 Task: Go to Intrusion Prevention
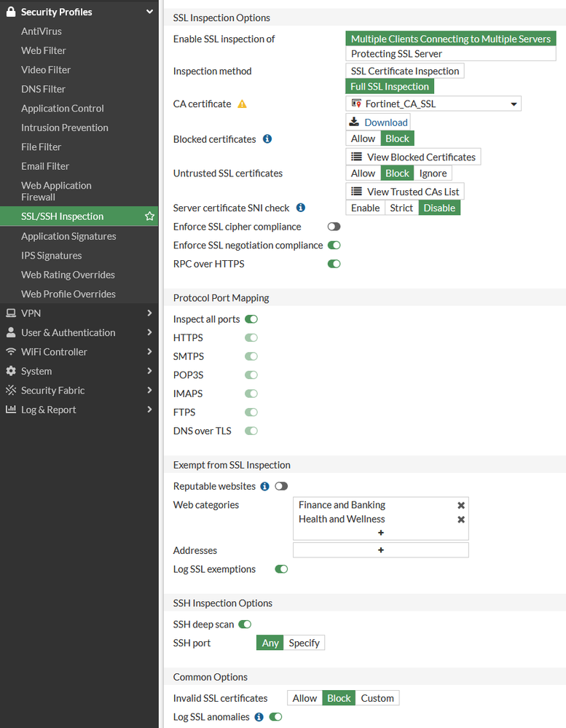[65, 128]
